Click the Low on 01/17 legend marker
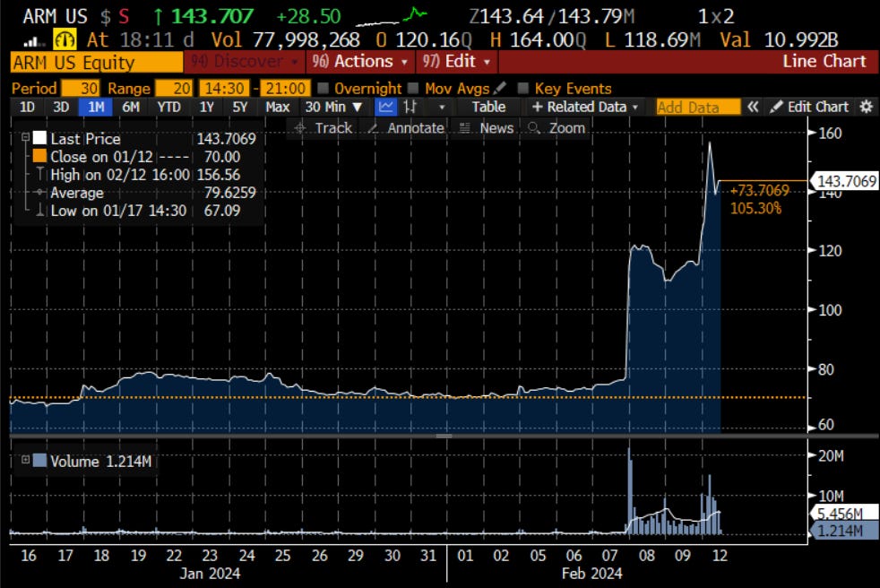This screenshot has width=880, height=588. tap(39, 210)
